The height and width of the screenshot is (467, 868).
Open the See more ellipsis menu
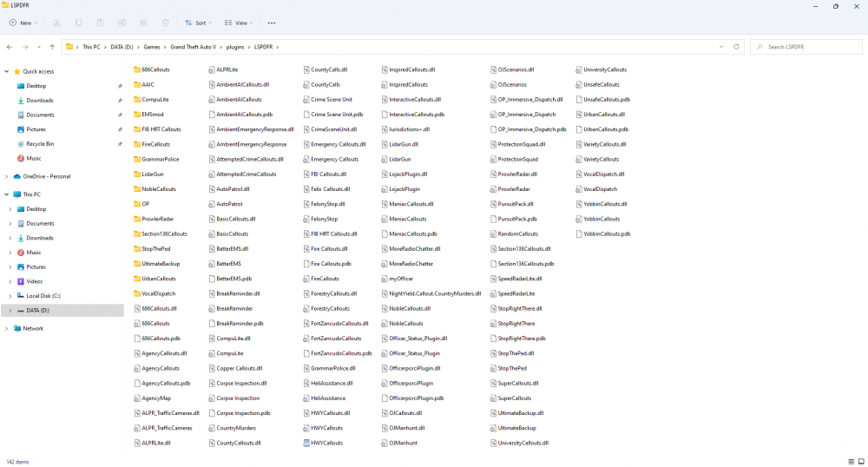tap(271, 23)
